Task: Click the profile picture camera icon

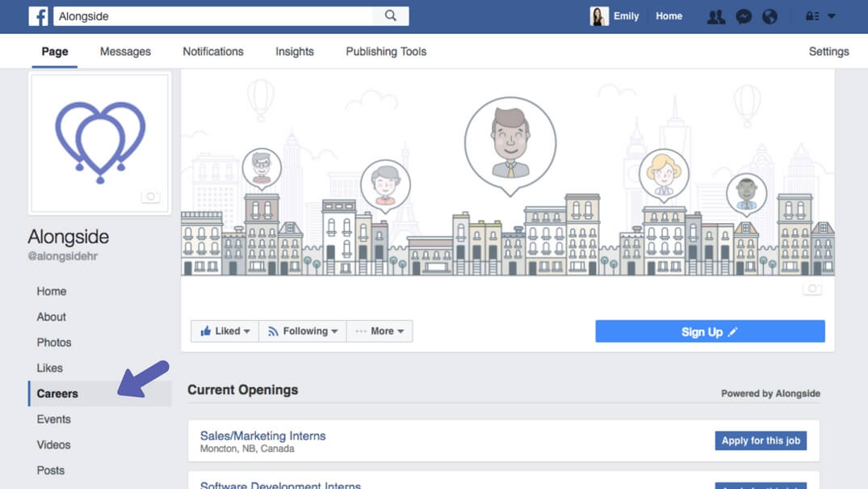Action: [x=150, y=196]
